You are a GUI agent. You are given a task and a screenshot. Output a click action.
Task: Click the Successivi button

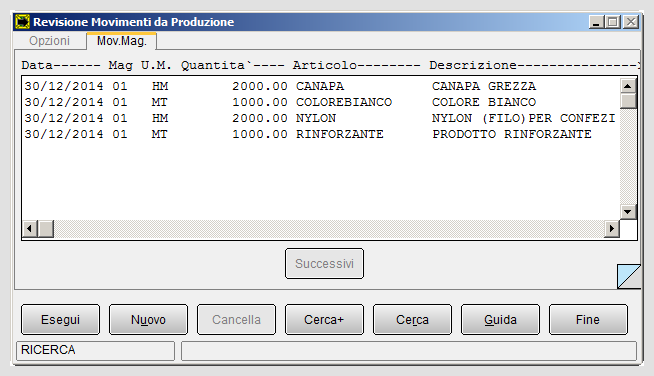(324, 264)
